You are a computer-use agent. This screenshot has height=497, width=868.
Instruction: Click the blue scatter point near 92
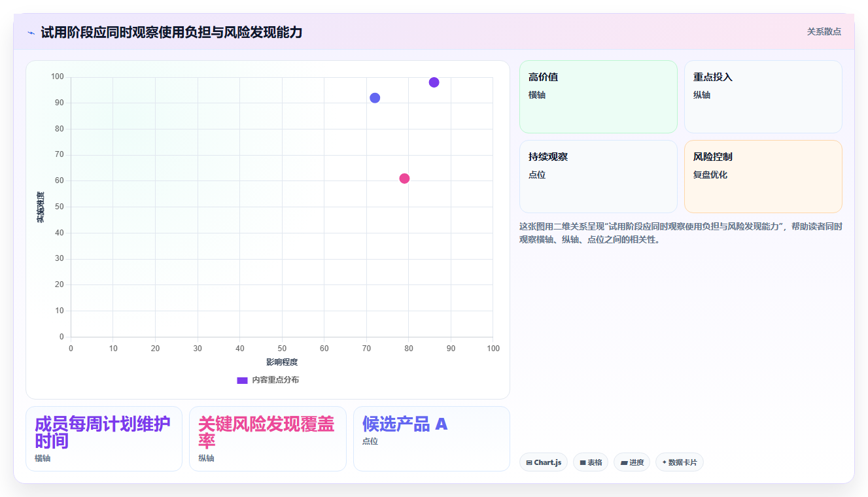coord(375,98)
